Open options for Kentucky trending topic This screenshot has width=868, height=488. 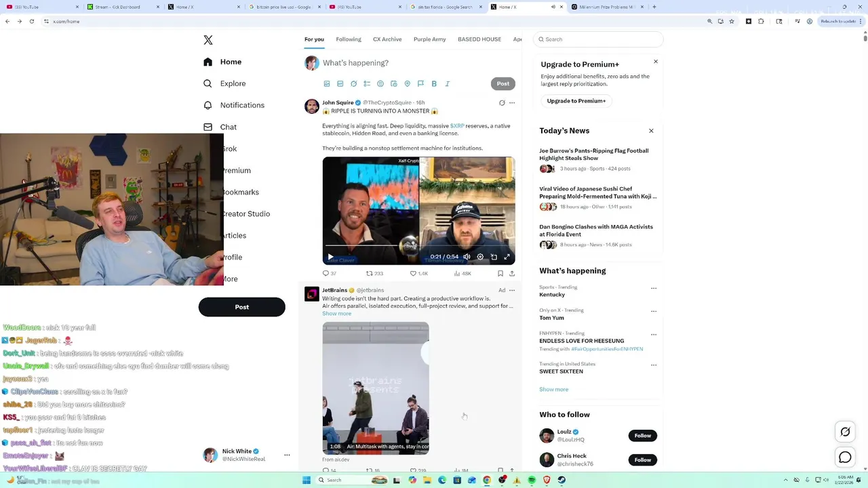pos(654,288)
